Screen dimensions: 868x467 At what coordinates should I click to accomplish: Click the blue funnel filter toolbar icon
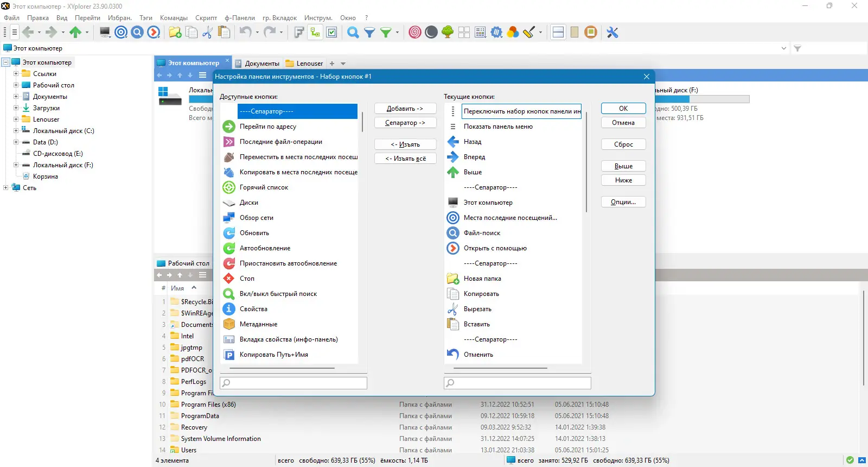369,33
